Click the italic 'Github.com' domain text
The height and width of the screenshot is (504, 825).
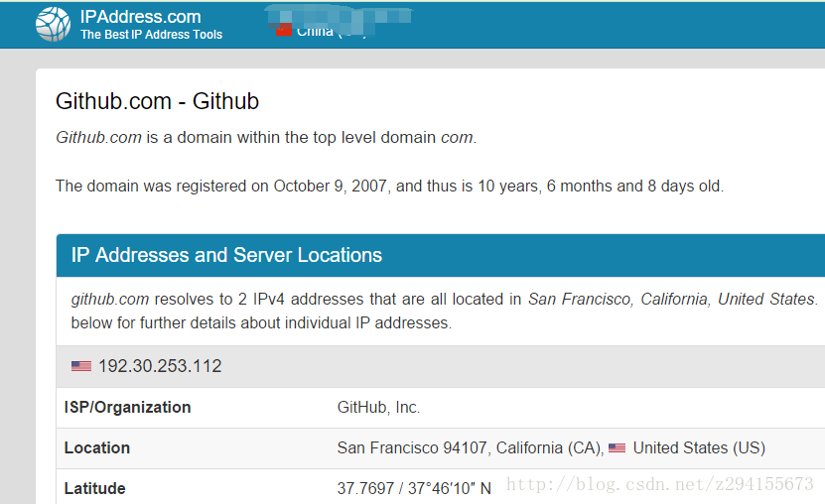tap(99, 137)
